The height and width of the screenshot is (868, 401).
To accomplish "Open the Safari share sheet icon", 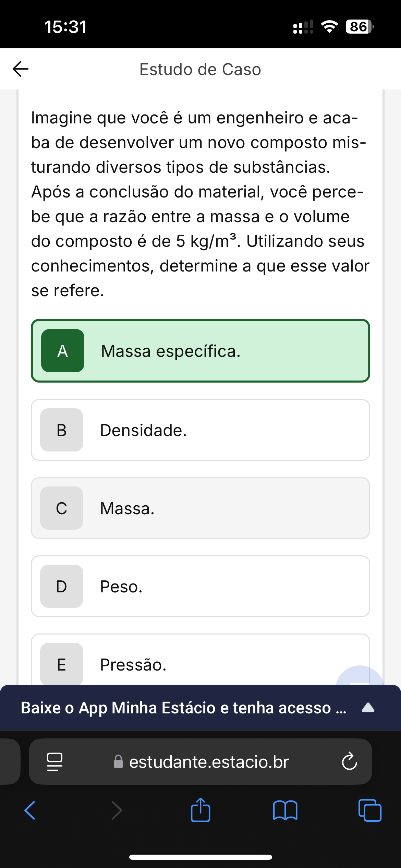I will click(200, 810).
